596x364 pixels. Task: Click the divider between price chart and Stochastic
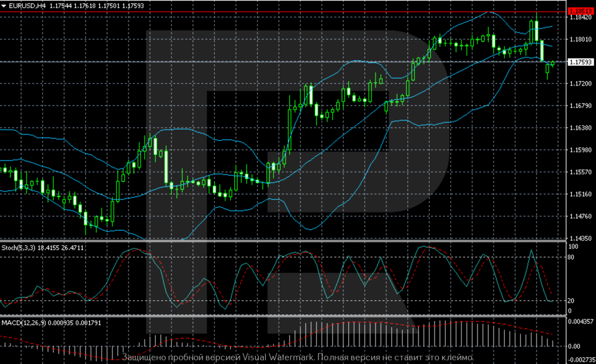coord(279,241)
